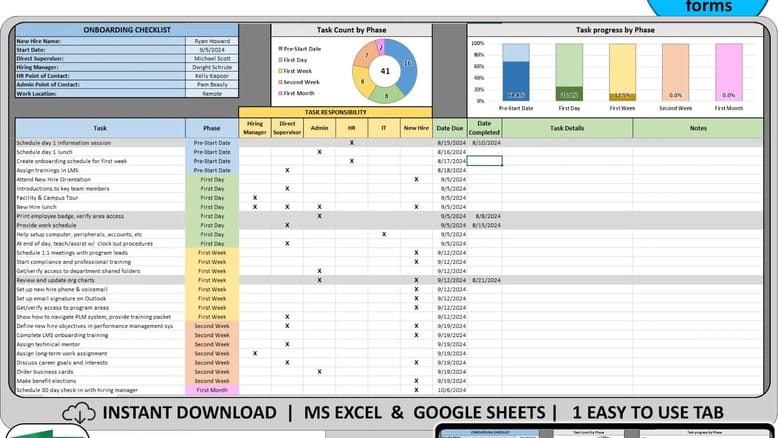Image resolution: width=778 pixels, height=438 pixels.
Task: Open Work Location value cell showing Remote
Action: (x=211, y=92)
